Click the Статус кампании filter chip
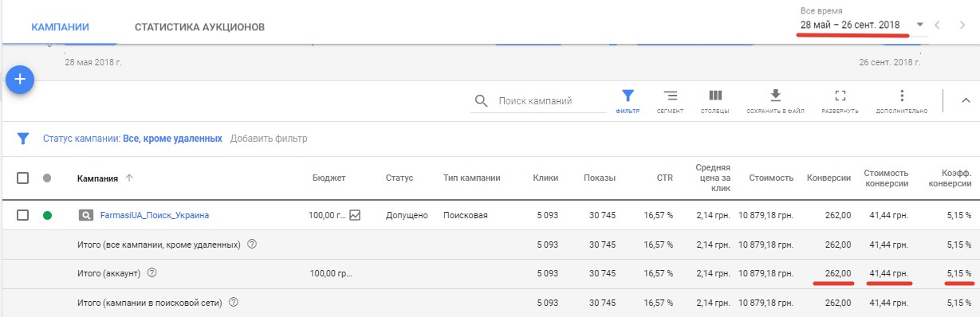The width and height of the screenshot is (980, 317). pos(132,139)
